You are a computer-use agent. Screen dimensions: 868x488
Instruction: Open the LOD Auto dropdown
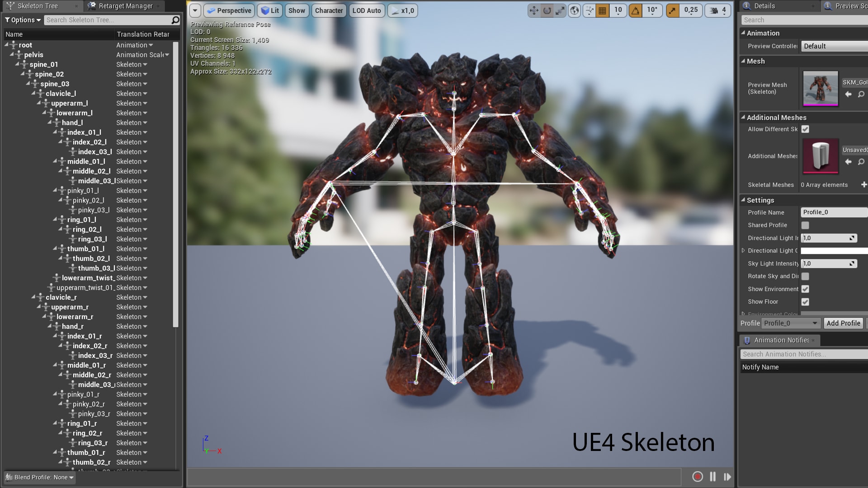pyautogui.click(x=367, y=10)
